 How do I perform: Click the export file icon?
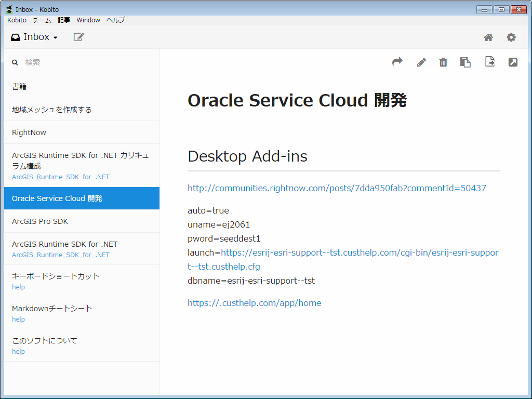point(489,61)
